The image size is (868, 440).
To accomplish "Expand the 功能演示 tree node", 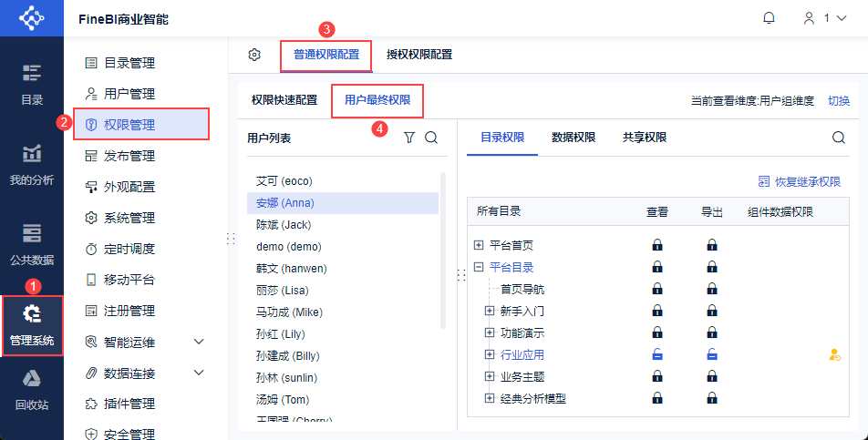I will [x=490, y=333].
